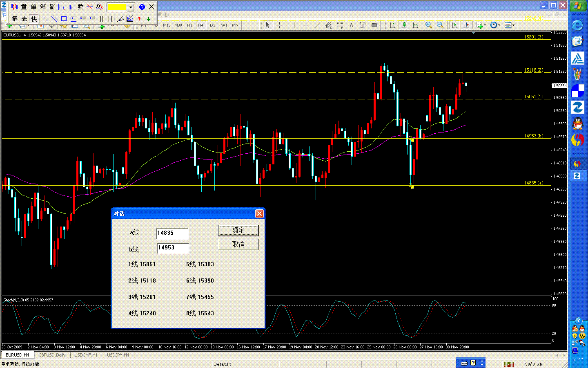Switch chart to H1 timeframe
Screen dimensions: 588x368
[x=189, y=25]
